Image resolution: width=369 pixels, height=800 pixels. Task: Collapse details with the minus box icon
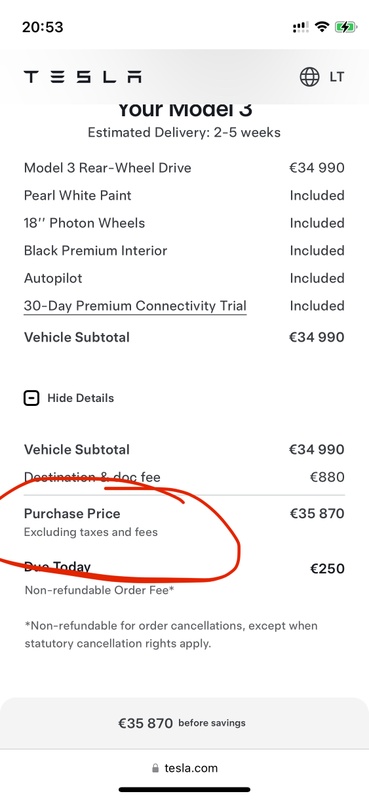(31, 398)
